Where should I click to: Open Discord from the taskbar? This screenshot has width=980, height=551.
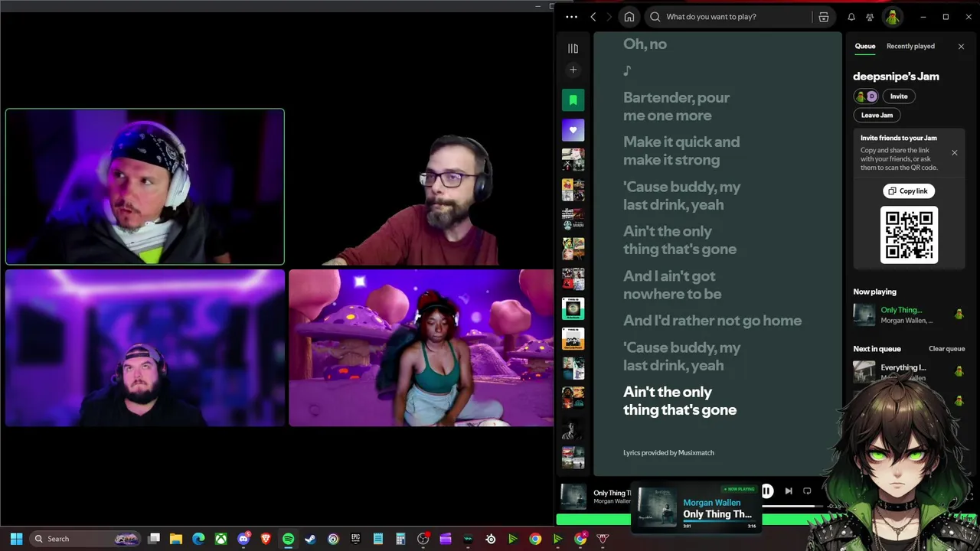click(x=243, y=539)
